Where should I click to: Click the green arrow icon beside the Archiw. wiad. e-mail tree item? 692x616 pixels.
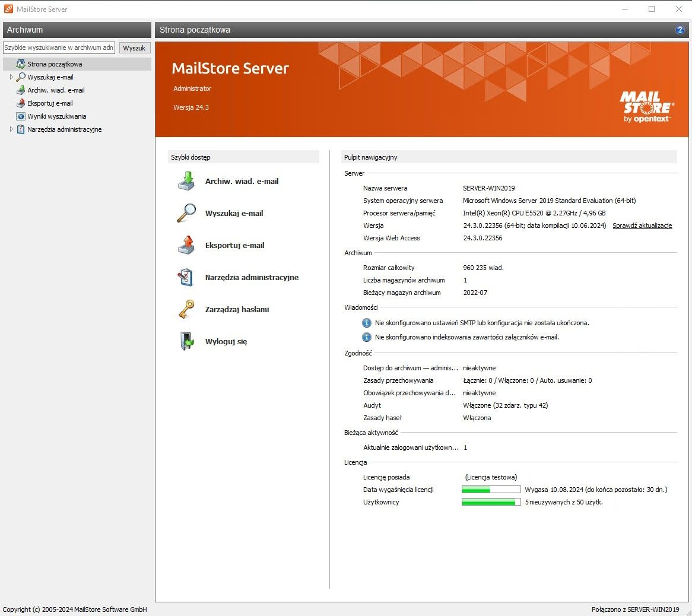point(20,90)
